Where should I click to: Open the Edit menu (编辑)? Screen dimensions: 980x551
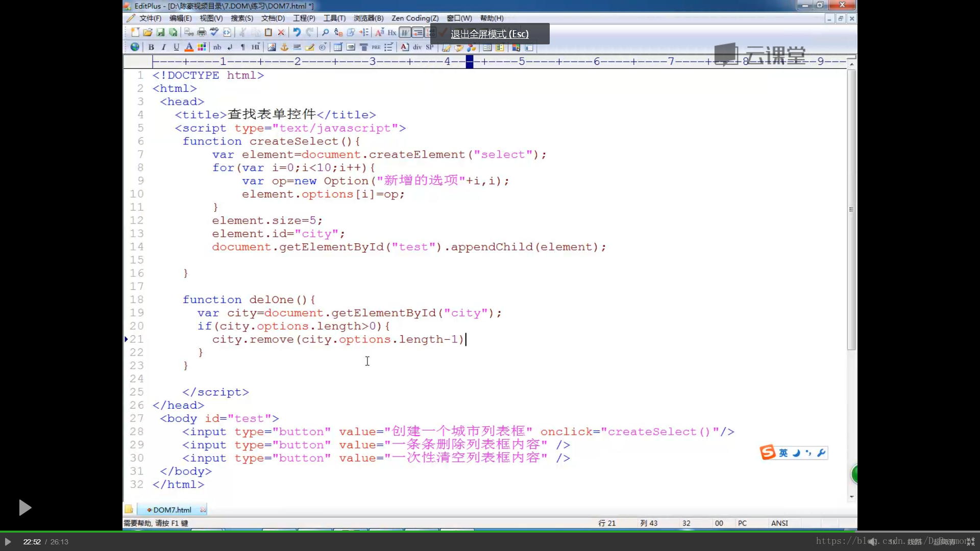180,18
